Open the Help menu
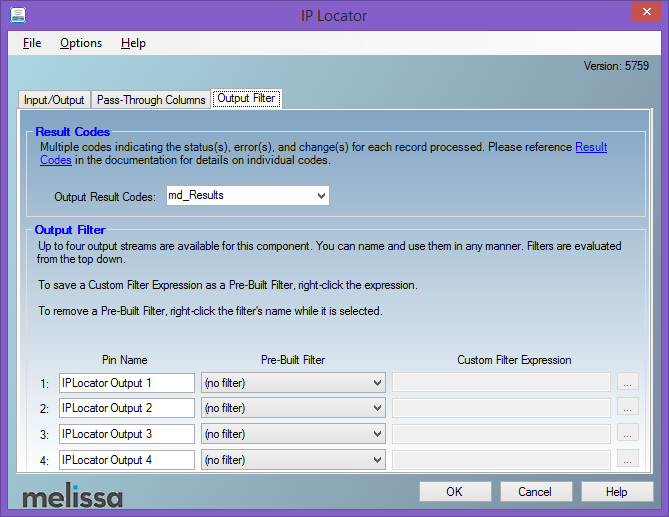 click(133, 43)
